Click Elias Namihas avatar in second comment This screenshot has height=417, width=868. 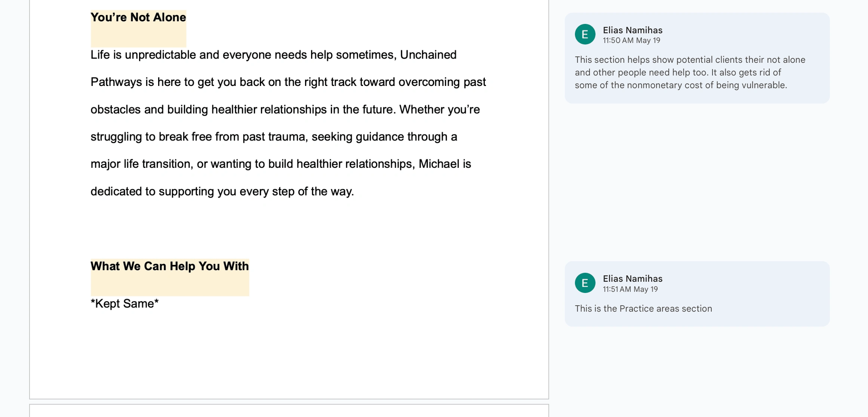click(585, 283)
